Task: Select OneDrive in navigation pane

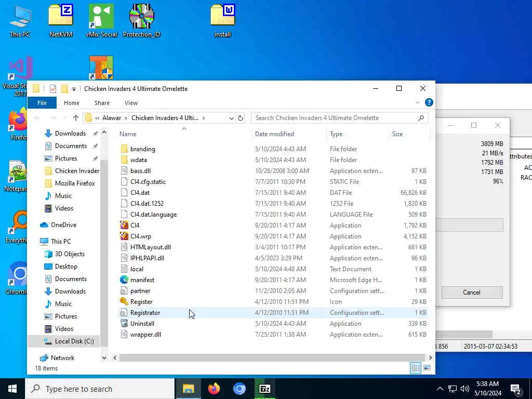Action: click(x=63, y=225)
